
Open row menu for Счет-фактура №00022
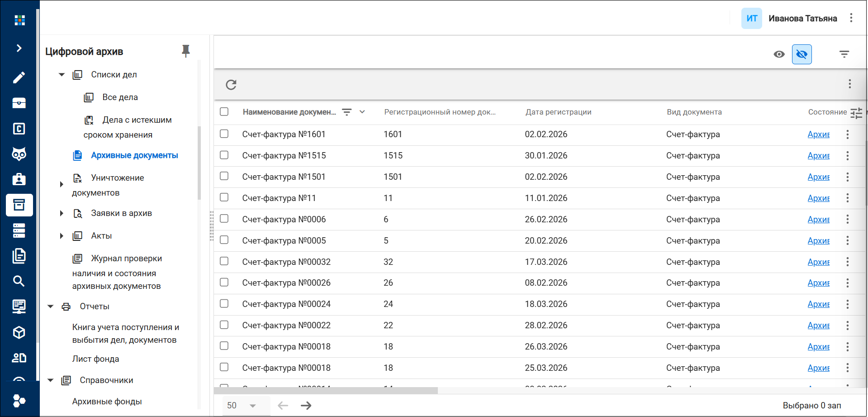848,326
